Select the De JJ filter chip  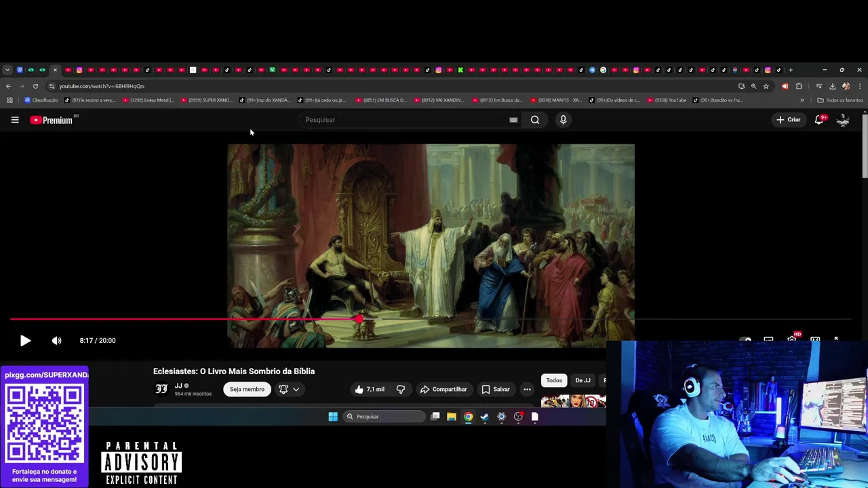point(583,380)
